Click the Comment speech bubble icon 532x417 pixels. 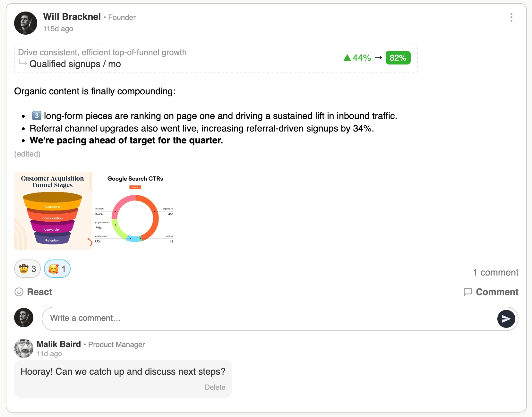click(x=468, y=292)
